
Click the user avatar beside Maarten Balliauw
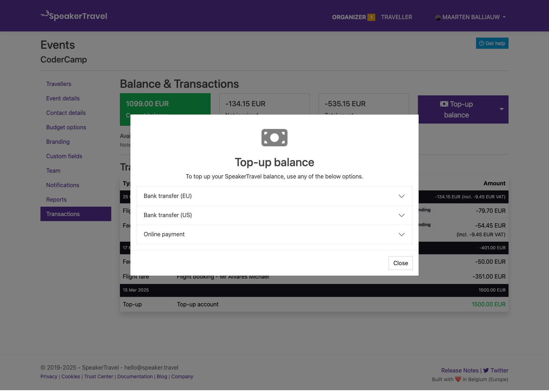(438, 17)
